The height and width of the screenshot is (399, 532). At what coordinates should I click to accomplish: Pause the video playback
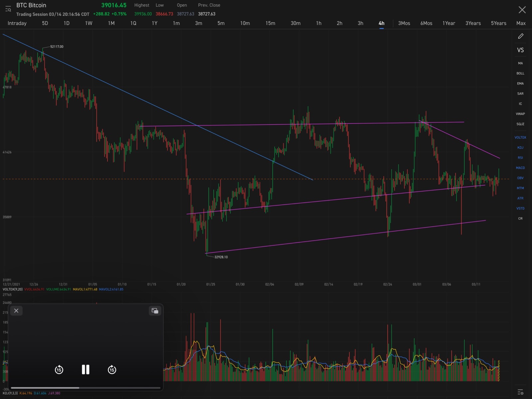coord(85,370)
